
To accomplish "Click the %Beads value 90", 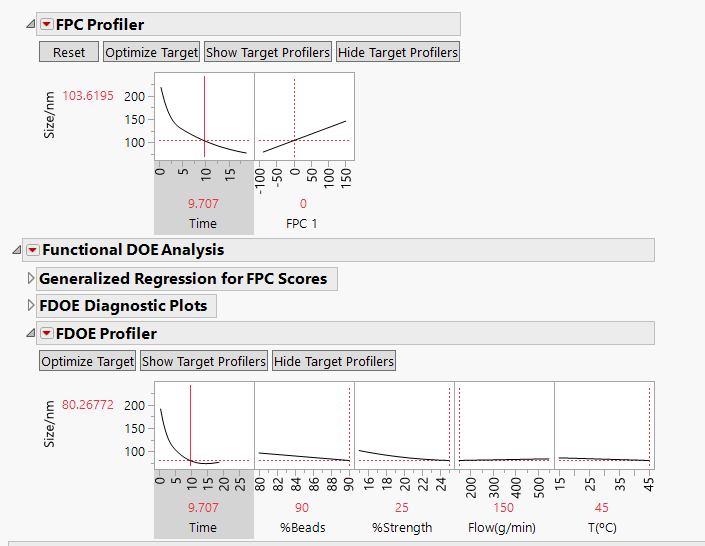I will point(302,508).
